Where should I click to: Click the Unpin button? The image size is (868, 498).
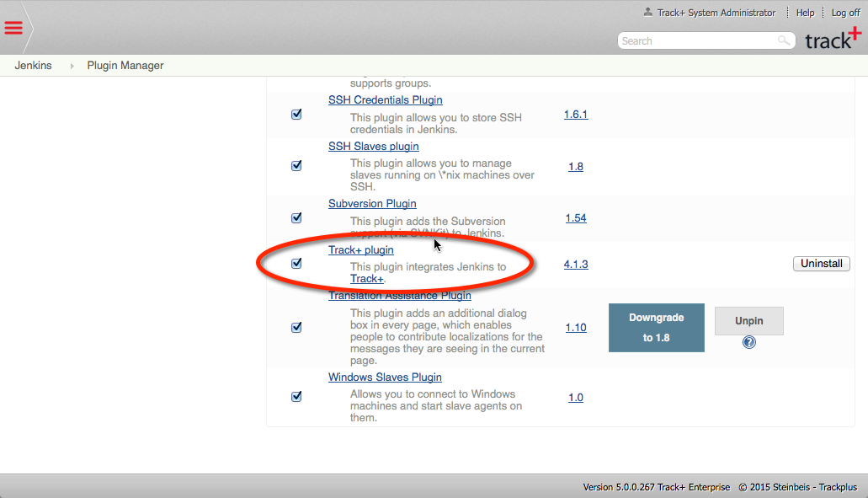click(748, 321)
